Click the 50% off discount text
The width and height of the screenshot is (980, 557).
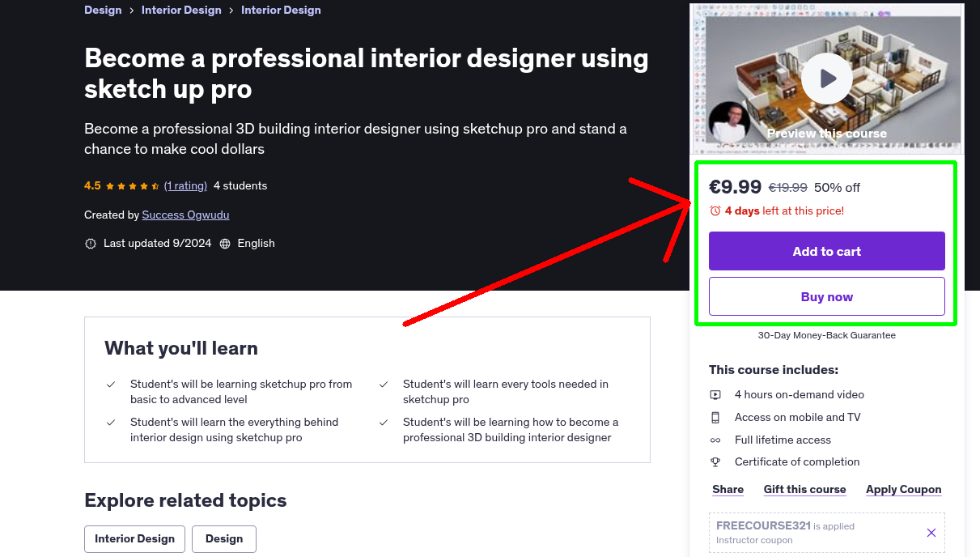click(837, 188)
